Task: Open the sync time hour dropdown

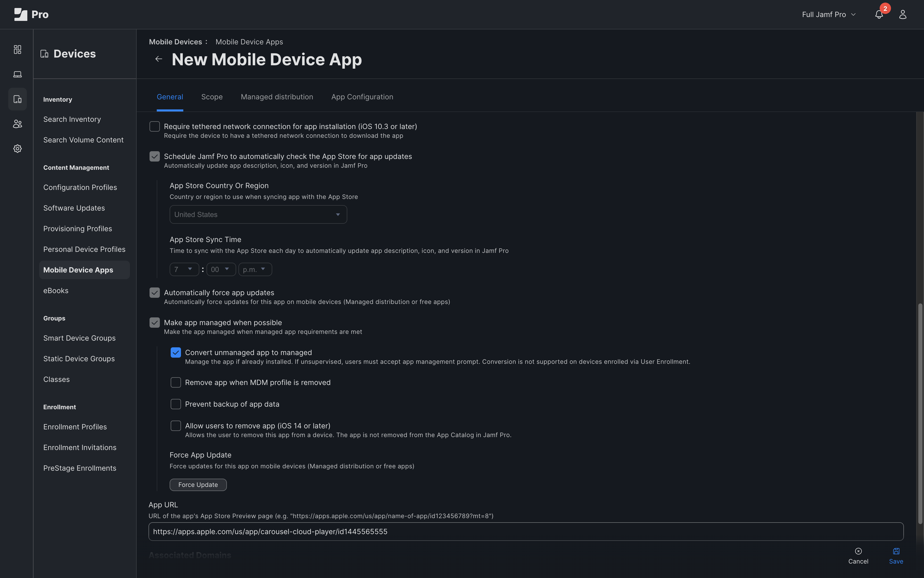Action: pyautogui.click(x=184, y=269)
